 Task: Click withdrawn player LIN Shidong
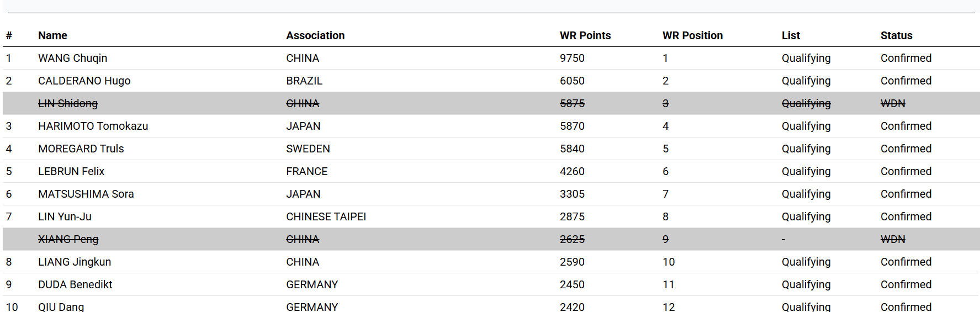(x=68, y=103)
